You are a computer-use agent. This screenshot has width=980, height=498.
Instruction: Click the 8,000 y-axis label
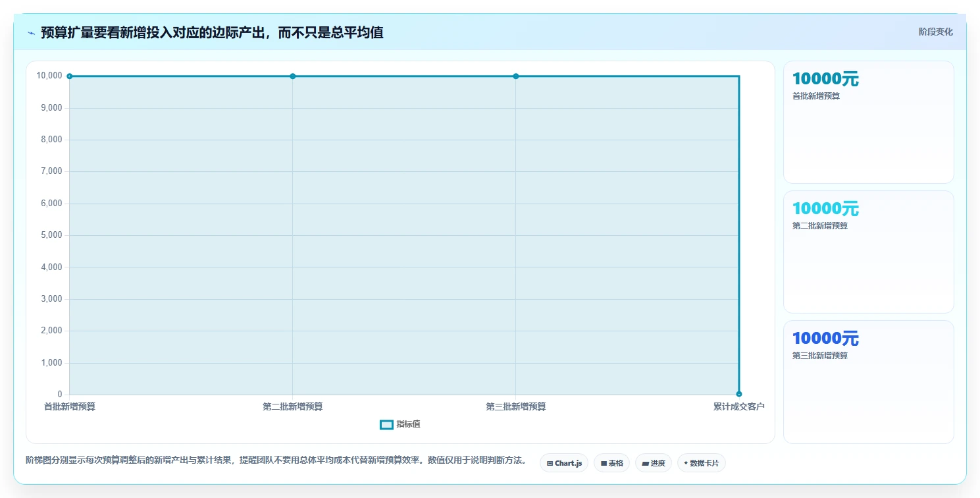pos(51,140)
